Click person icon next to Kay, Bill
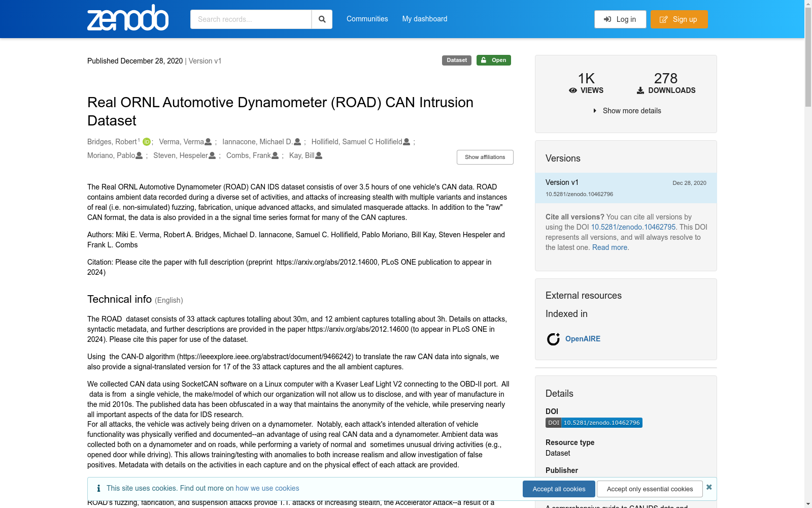 click(x=319, y=155)
